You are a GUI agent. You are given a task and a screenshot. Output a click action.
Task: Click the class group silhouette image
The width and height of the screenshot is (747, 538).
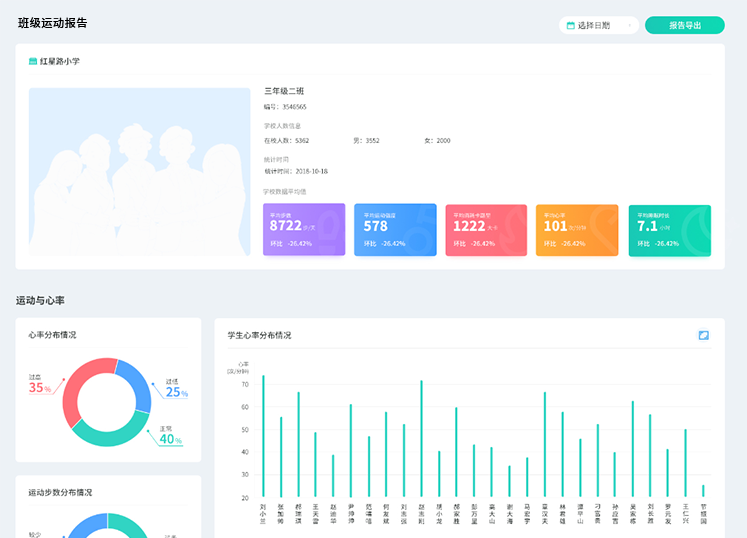coord(139,171)
